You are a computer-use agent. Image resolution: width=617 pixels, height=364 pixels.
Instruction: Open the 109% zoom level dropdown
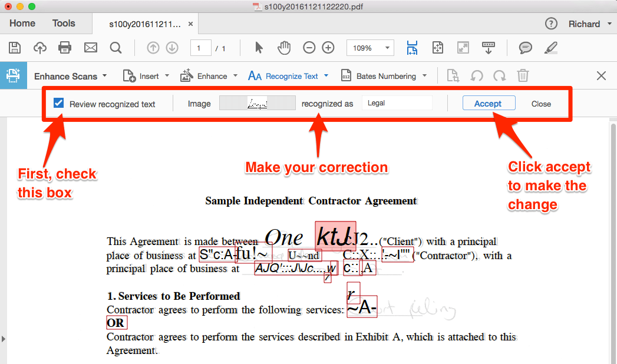click(x=387, y=48)
